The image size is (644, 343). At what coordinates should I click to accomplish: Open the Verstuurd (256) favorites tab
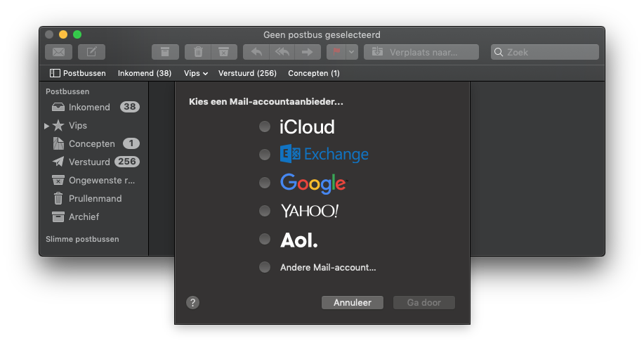[247, 73]
